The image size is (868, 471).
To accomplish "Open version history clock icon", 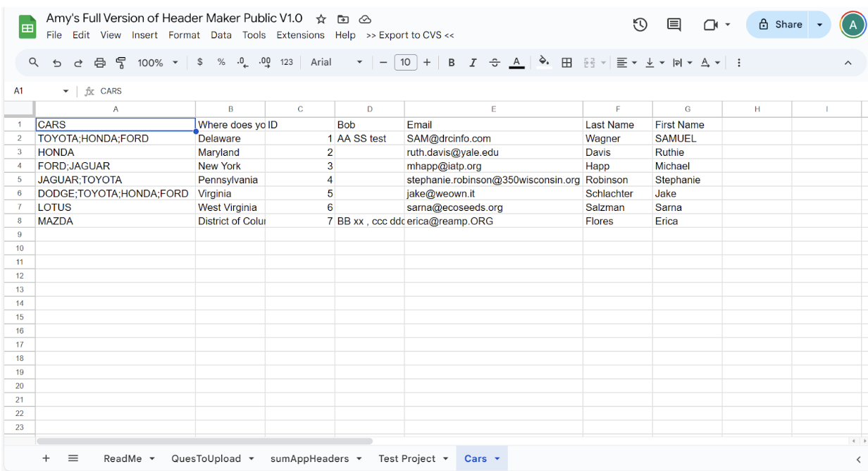I will 640,25.
